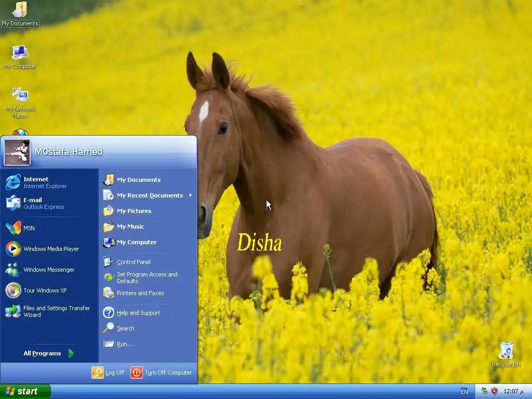Open Windows Media Player
Screen dimensions: 532x399
49,249
